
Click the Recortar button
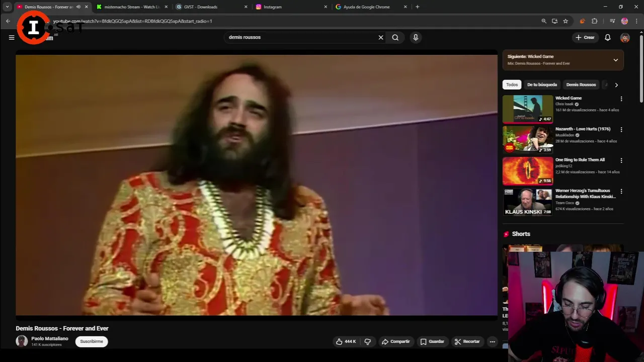[467, 341]
